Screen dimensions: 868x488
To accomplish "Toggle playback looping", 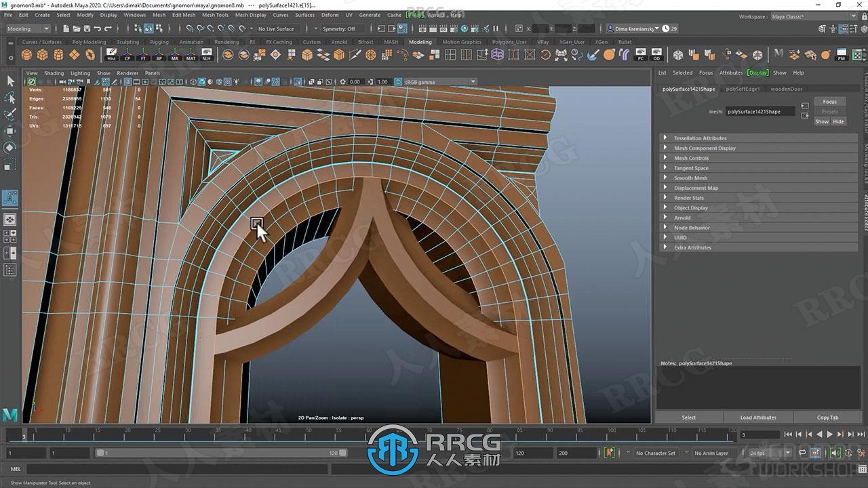I will pos(802,453).
